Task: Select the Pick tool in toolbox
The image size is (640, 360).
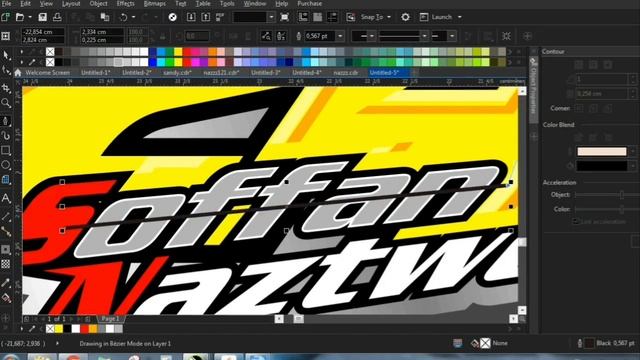Action: tap(6, 55)
